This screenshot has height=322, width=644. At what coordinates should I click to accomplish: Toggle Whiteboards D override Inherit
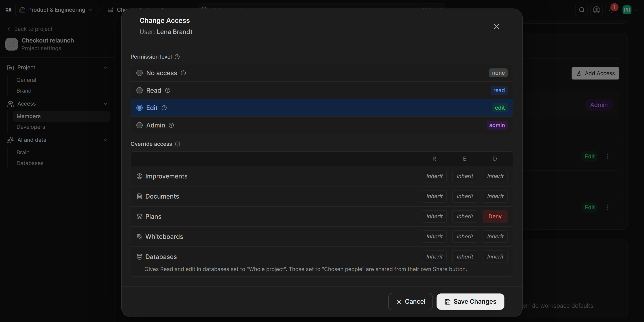(x=495, y=237)
